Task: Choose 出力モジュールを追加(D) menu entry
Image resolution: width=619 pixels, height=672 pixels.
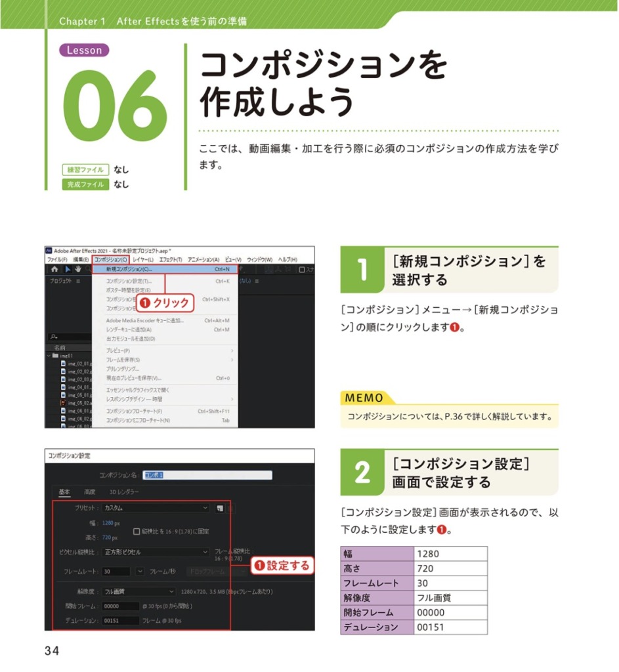Action: 165,339
